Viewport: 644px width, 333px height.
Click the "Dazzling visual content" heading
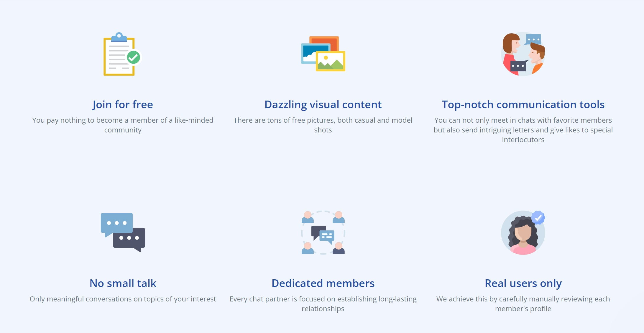(x=323, y=104)
